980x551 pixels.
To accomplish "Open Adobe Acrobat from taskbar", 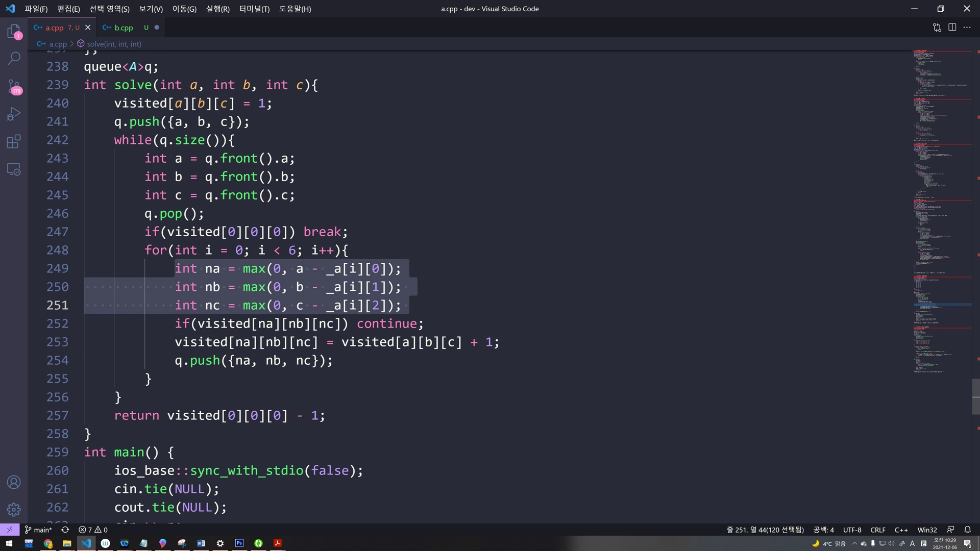I will 278,543.
